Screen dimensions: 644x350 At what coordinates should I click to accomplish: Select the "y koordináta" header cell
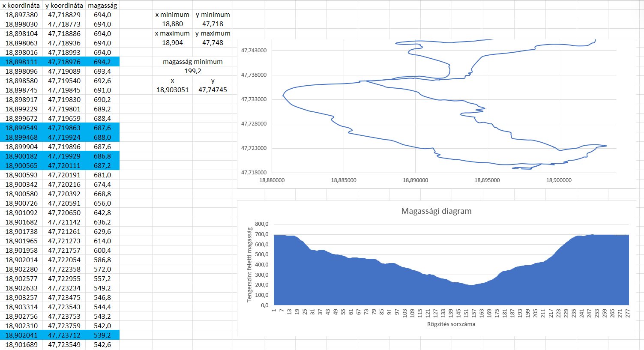pos(64,5)
